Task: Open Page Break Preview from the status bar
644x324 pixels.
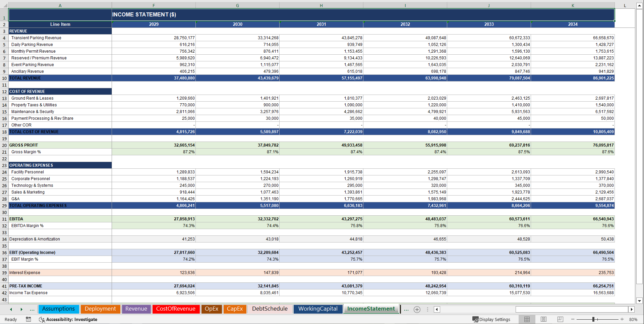Action: point(560,319)
